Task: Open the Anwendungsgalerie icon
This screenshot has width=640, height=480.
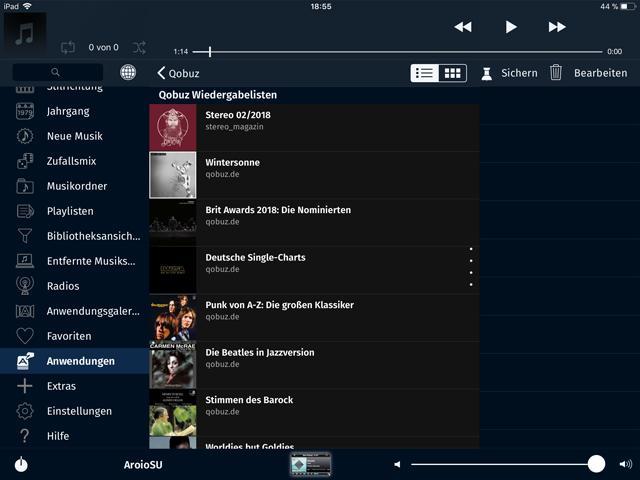Action: 25,311
